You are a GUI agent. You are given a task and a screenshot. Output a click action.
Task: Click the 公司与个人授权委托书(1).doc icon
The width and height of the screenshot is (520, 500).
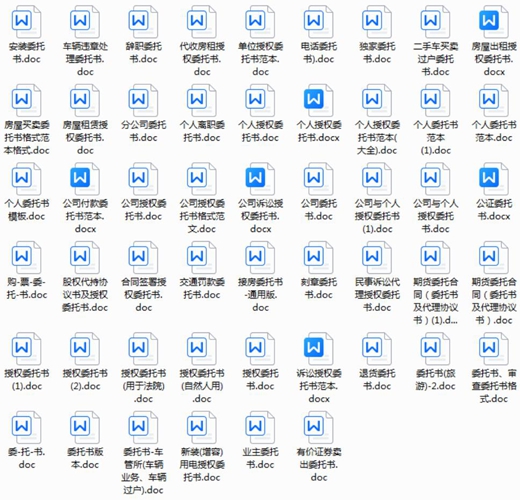(377, 179)
